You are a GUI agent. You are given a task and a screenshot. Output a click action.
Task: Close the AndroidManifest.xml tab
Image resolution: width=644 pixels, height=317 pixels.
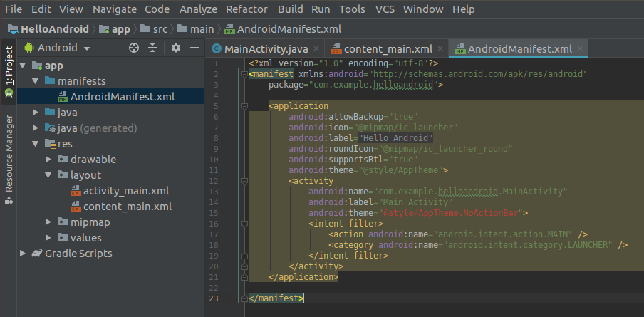click(580, 49)
